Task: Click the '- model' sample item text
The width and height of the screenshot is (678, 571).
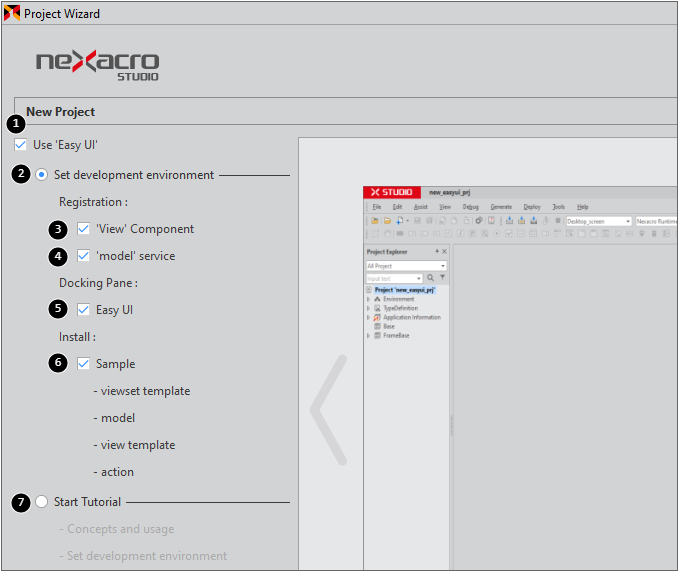Action: point(114,418)
